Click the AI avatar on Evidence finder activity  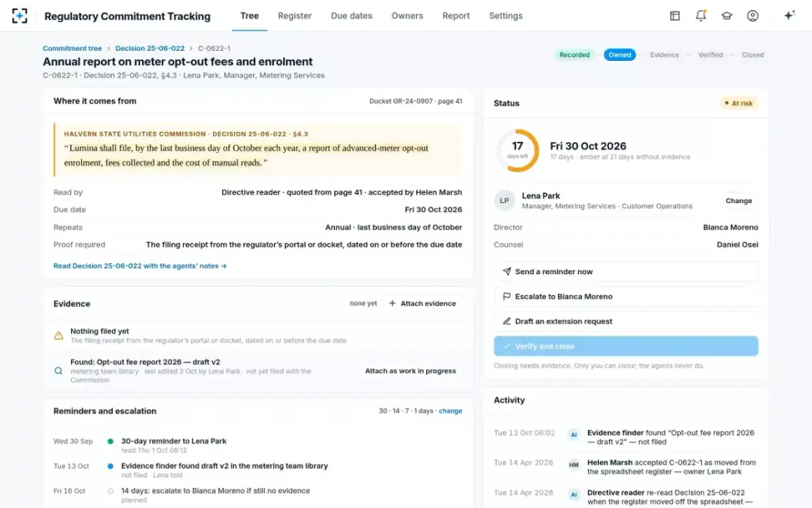(574, 434)
